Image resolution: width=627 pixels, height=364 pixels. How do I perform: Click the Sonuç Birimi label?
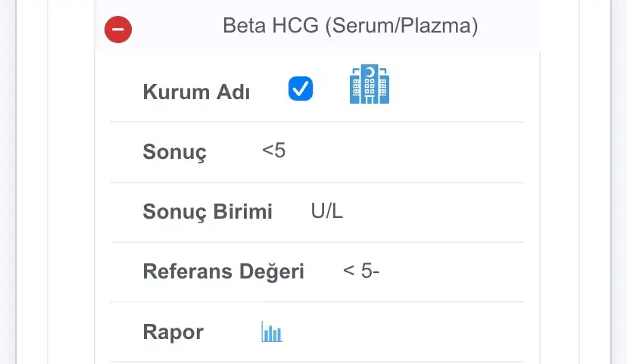point(207,211)
